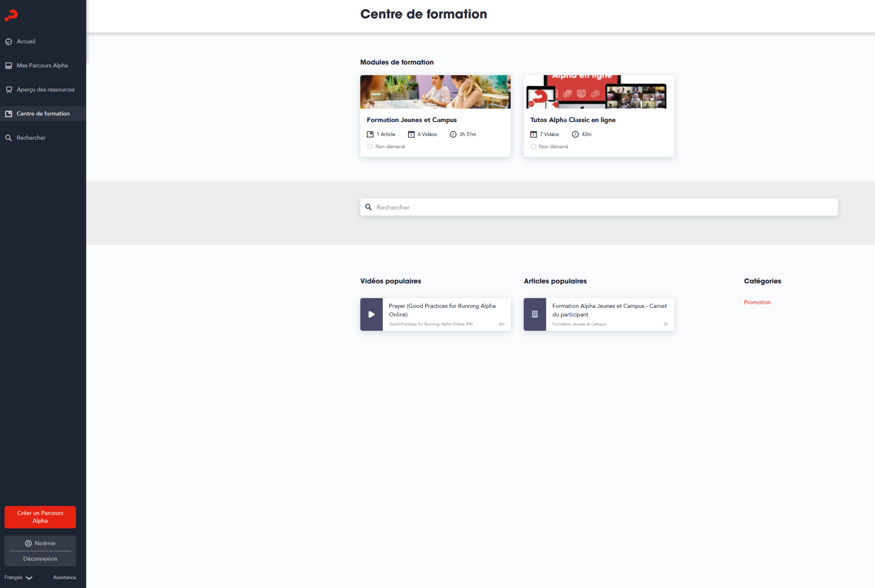Viewport: 875px width, 588px height.
Task: Click the "Catégories" heading
Action: click(x=762, y=281)
